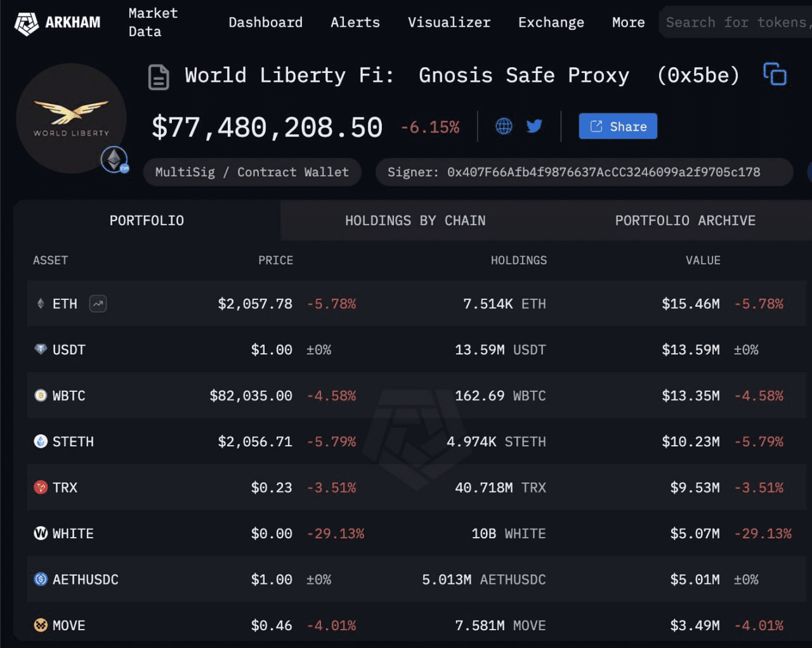The width and height of the screenshot is (812, 648).
Task: Expand the More menu
Action: pyautogui.click(x=628, y=22)
